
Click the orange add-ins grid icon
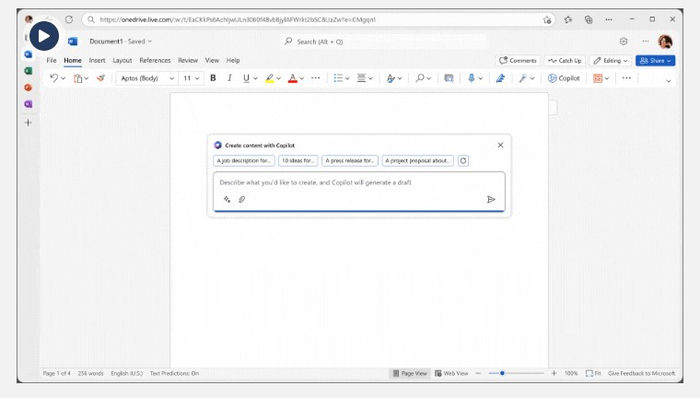(597, 78)
